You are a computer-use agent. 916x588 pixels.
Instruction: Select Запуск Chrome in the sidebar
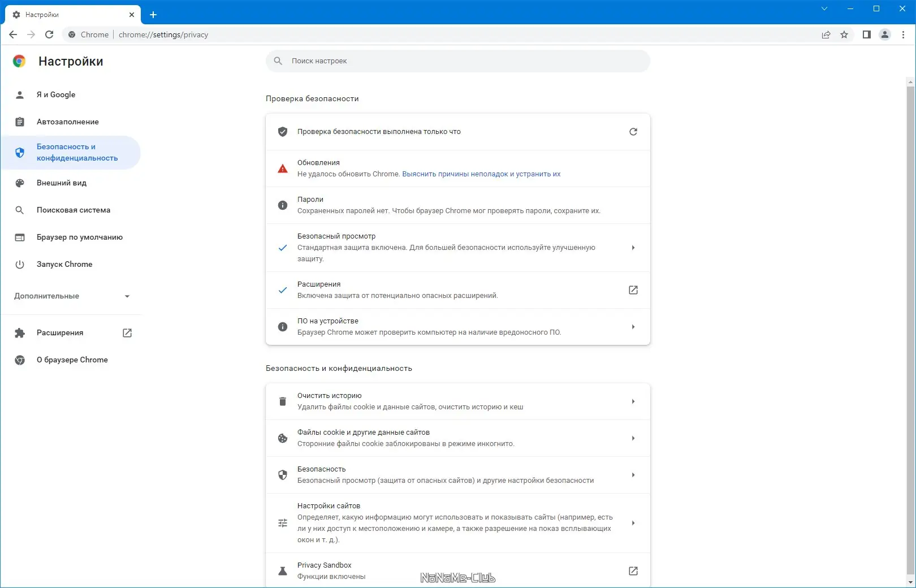coord(64,264)
